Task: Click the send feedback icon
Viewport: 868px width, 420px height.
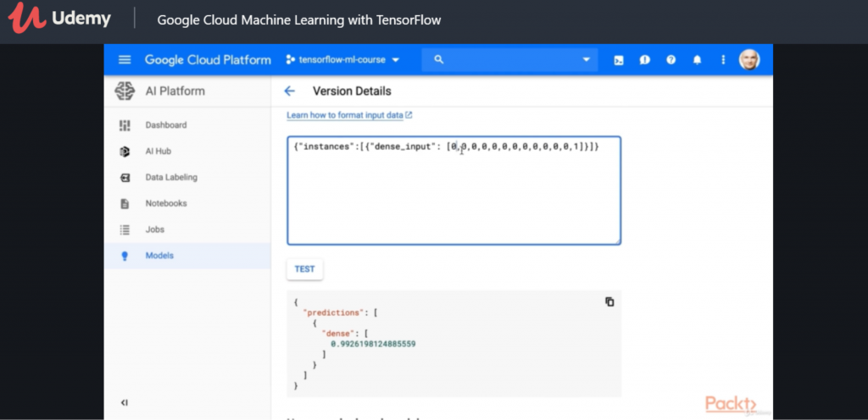Action: point(645,60)
